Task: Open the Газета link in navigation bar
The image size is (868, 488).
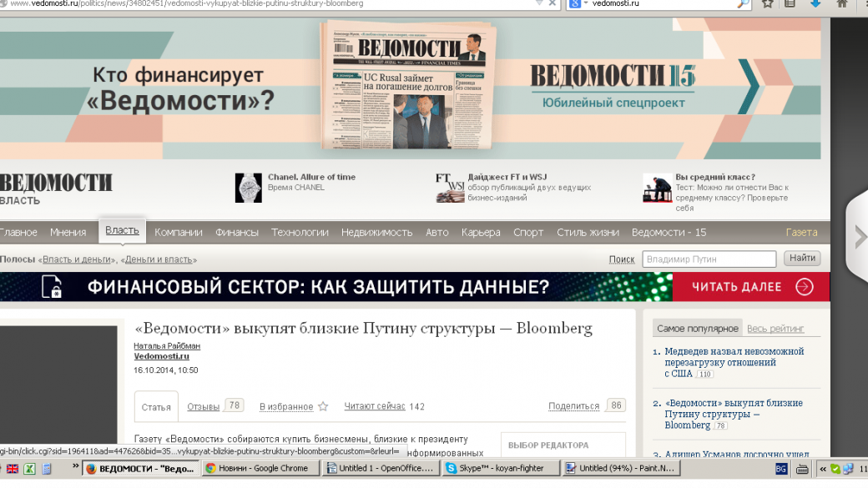Action: coord(801,233)
